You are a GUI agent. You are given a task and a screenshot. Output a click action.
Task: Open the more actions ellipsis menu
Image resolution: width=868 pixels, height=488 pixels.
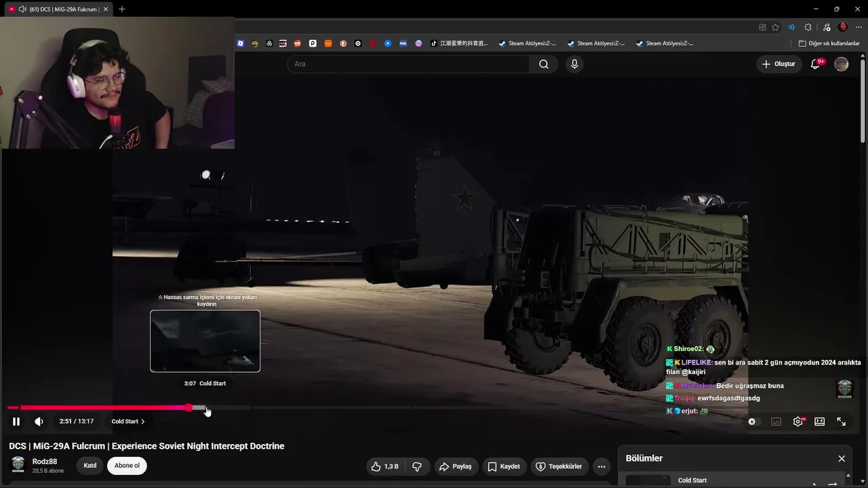coord(601,466)
